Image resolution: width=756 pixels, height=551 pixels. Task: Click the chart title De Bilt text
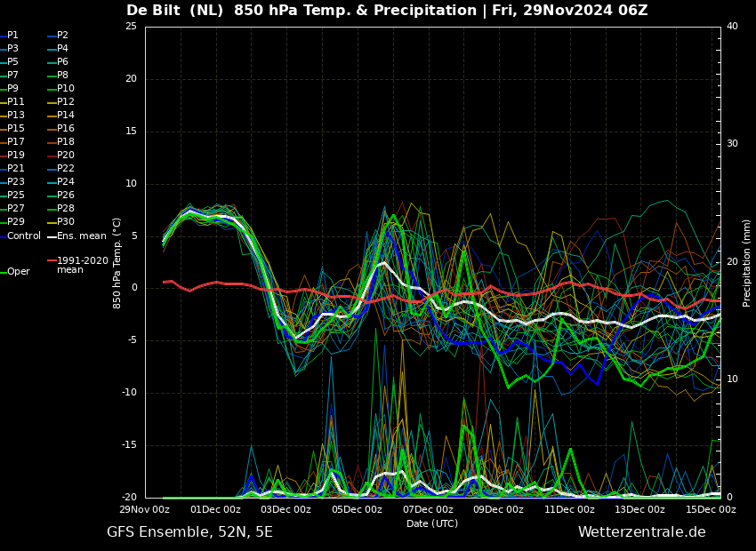[x=156, y=11]
